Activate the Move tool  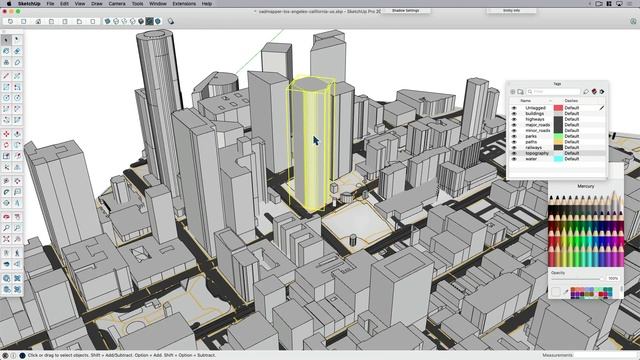click(x=6, y=134)
